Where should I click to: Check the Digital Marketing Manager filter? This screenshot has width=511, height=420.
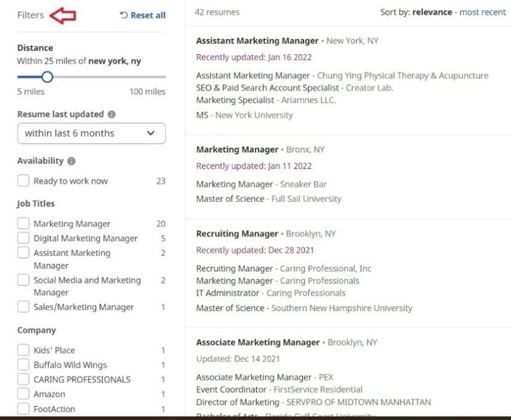point(23,238)
